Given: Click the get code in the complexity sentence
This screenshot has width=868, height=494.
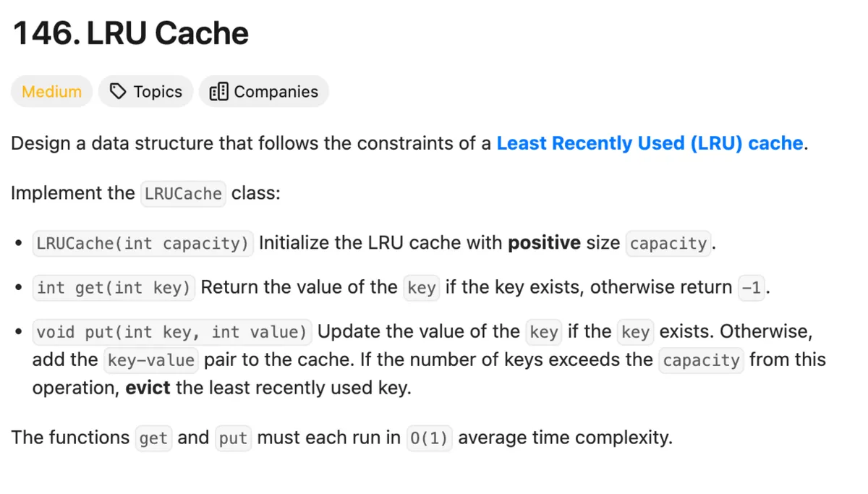Looking at the screenshot, I should [x=153, y=438].
